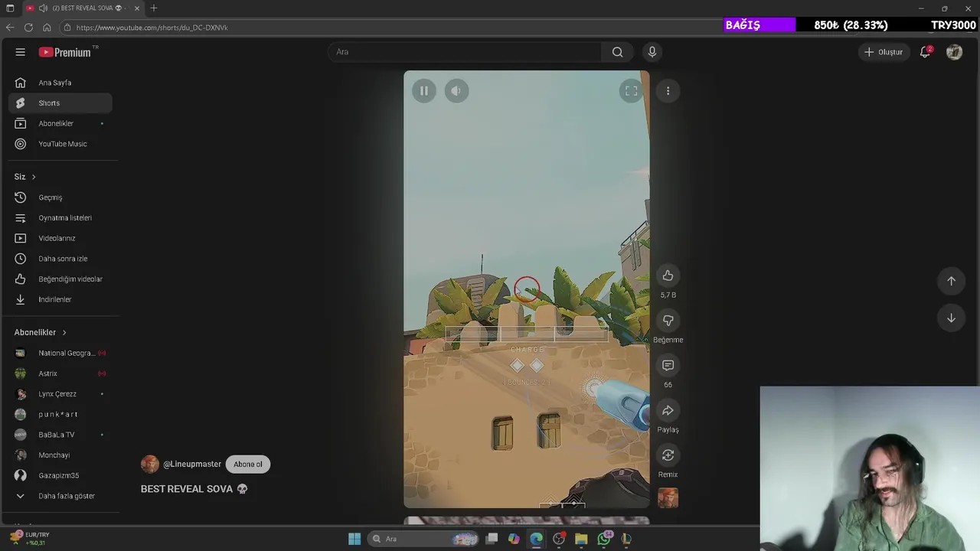Open the EUR/TRY widget on the taskbar

31,539
